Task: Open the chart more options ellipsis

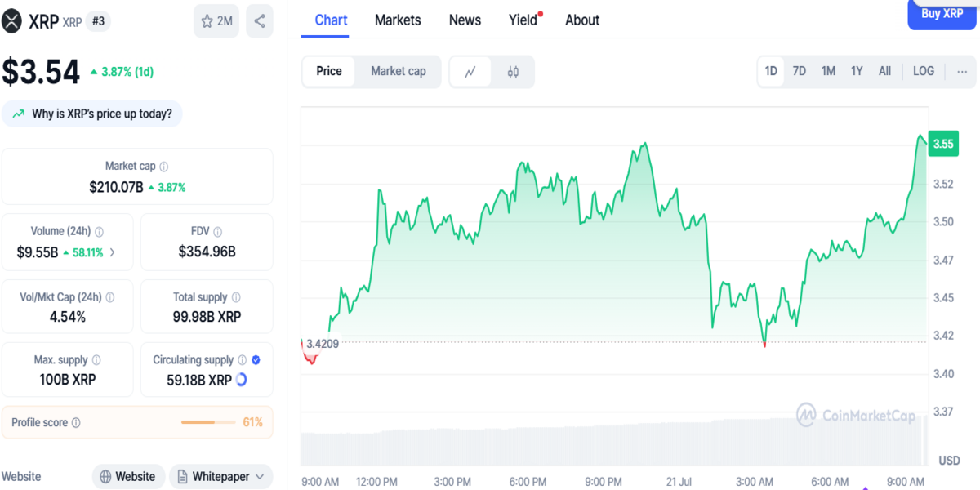Action: pos(961,72)
